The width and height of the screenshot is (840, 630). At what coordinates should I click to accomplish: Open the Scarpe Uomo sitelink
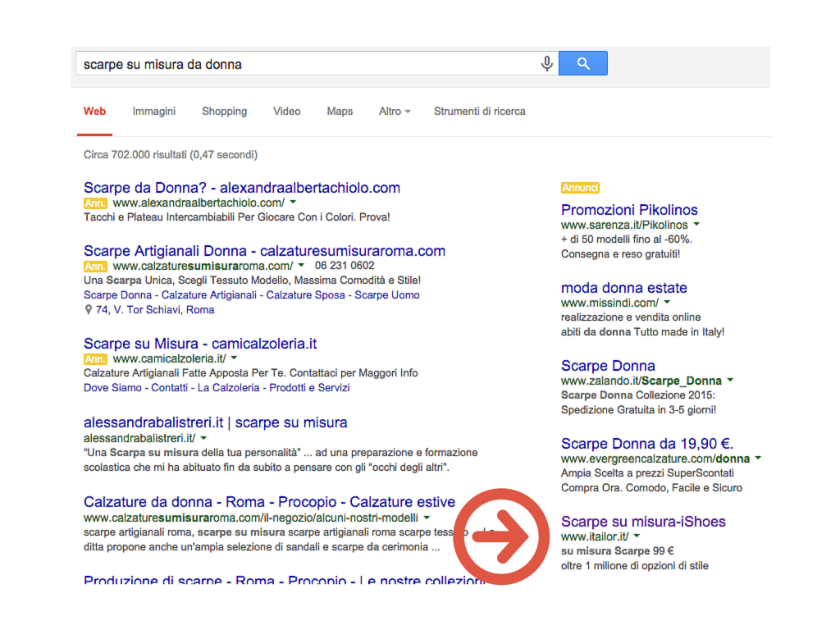[387, 295]
